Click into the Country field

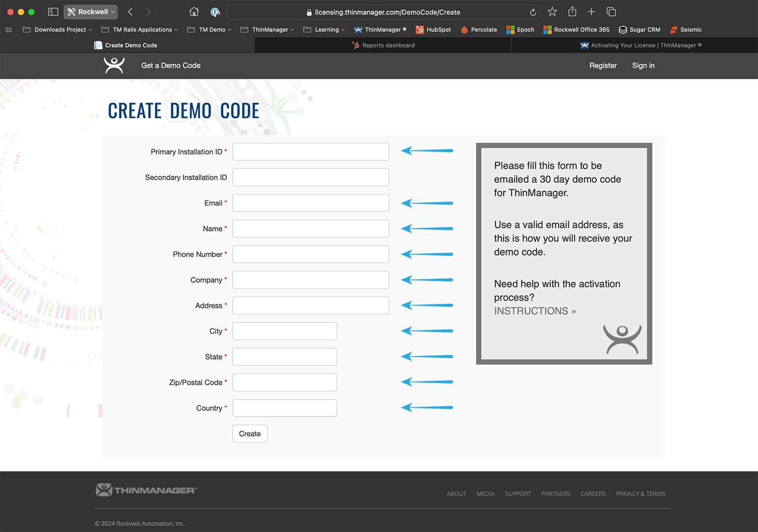285,408
